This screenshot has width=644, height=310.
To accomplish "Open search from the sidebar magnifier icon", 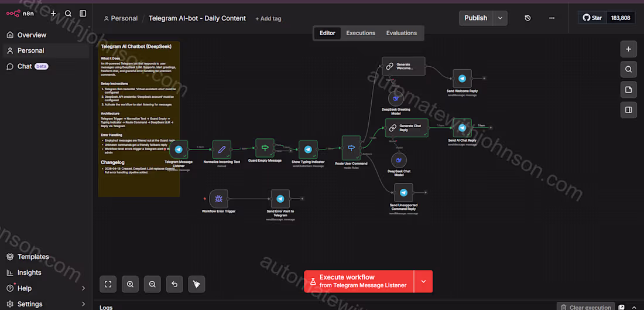I will click(68, 13).
